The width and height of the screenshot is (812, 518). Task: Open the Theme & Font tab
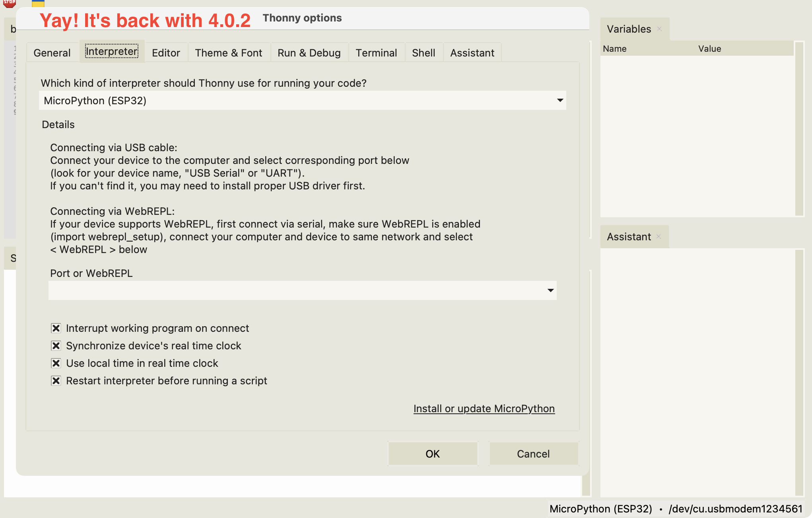[229, 53]
